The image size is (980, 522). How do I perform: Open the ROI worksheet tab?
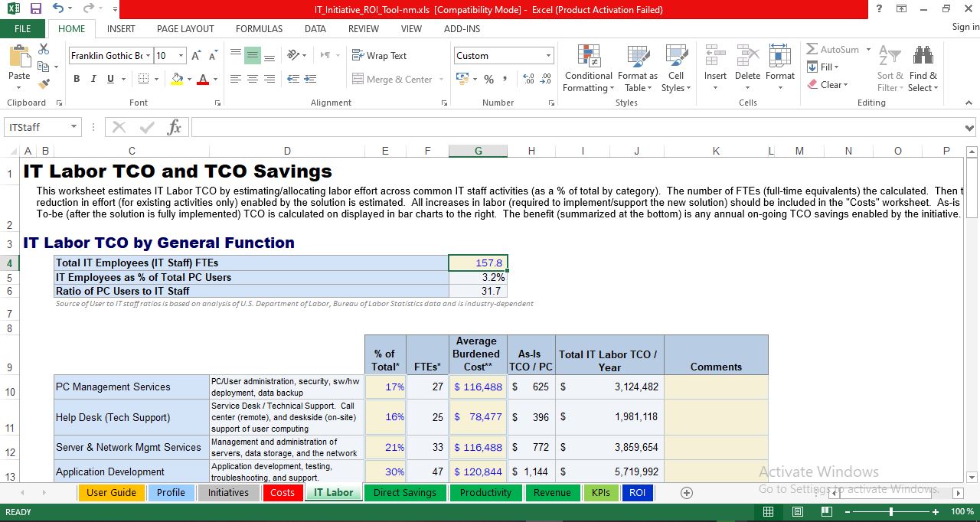(637, 493)
